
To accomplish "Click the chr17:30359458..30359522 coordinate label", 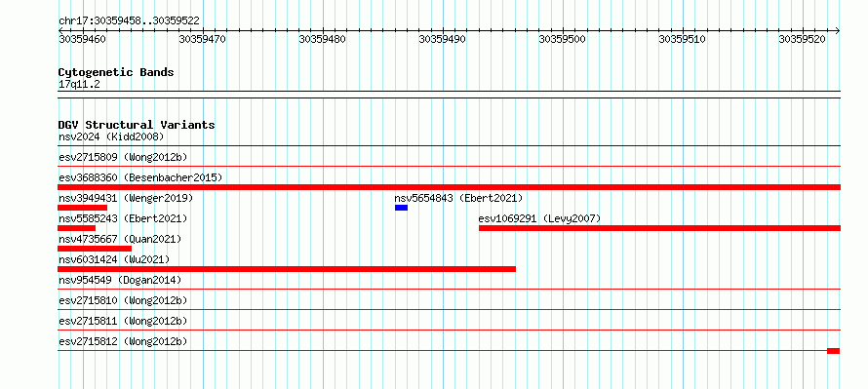I will coord(129,21).
